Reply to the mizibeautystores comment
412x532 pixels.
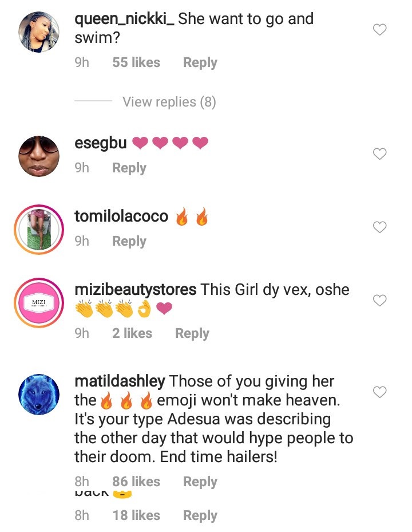pyautogui.click(x=192, y=333)
